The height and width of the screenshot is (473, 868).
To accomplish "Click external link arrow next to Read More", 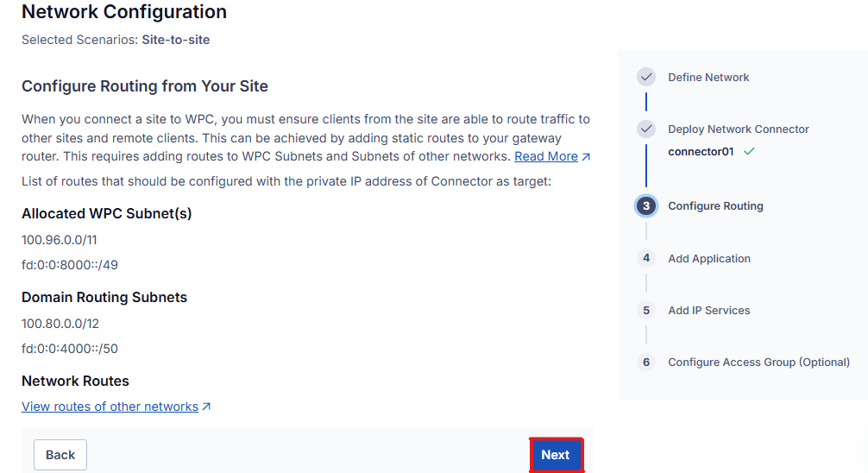I will tap(586, 157).
